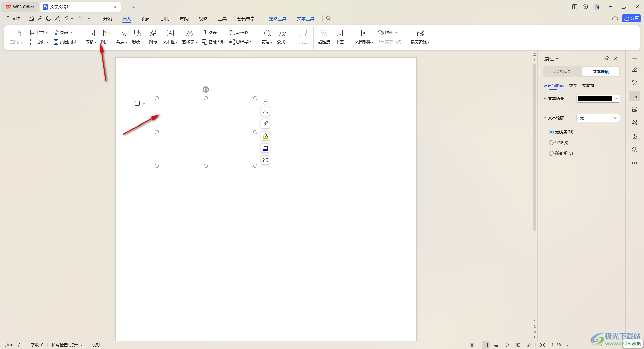
Task: Expand the Text Fill (文本填充) section
Action: [x=545, y=99]
